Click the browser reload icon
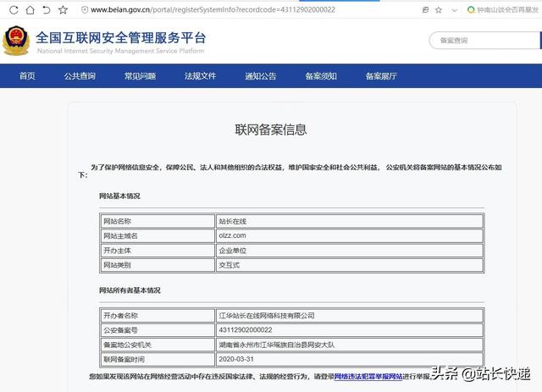 pos(13,9)
